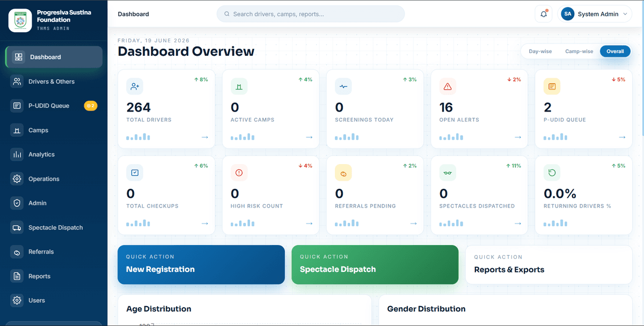Open Reports from the sidebar
Viewport: 644px width, 326px height.
point(54,277)
